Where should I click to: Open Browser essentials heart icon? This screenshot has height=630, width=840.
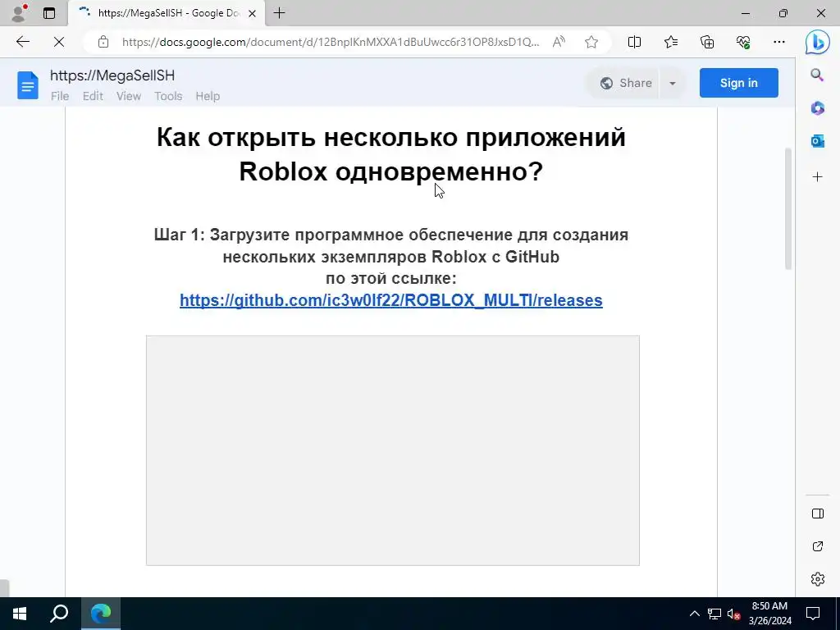point(743,42)
